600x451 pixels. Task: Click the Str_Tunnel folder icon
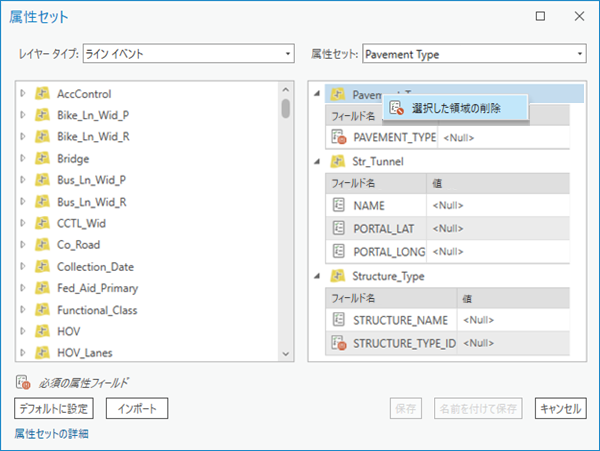(338, 161)
